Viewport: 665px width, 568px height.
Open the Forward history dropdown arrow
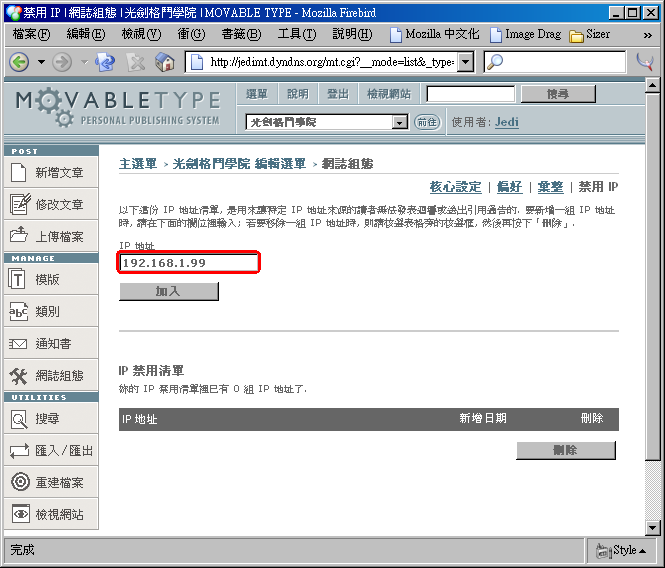click(x=84, y=62)
